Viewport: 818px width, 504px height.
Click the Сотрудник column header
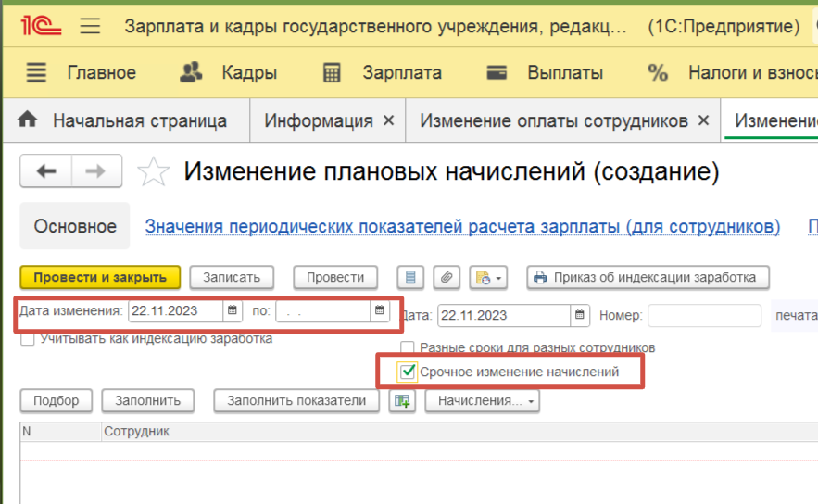tap(459, 432)
